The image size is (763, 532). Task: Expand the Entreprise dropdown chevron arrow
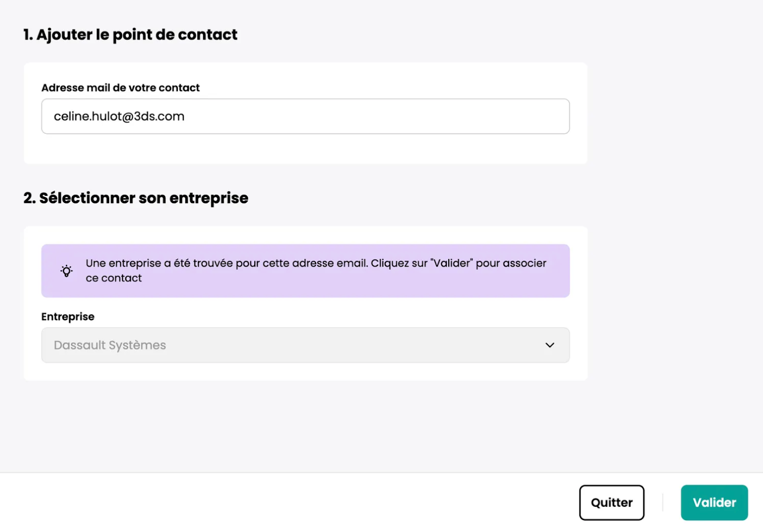[x=550, y=345]
